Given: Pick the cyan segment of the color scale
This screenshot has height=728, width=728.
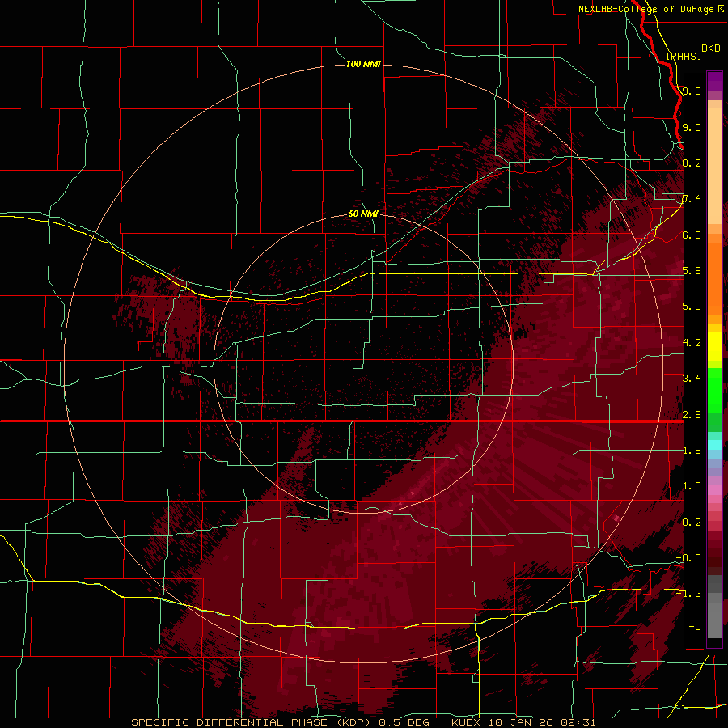Looking at the screenshot, I should click(714, 445).
